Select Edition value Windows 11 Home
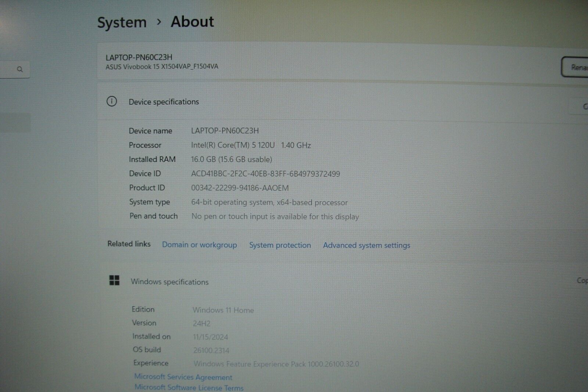 pos(223,310)
